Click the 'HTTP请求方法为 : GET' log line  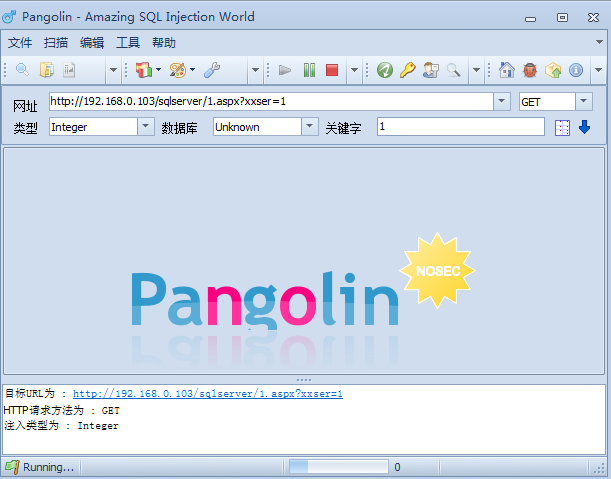click(x=62, y=410)
